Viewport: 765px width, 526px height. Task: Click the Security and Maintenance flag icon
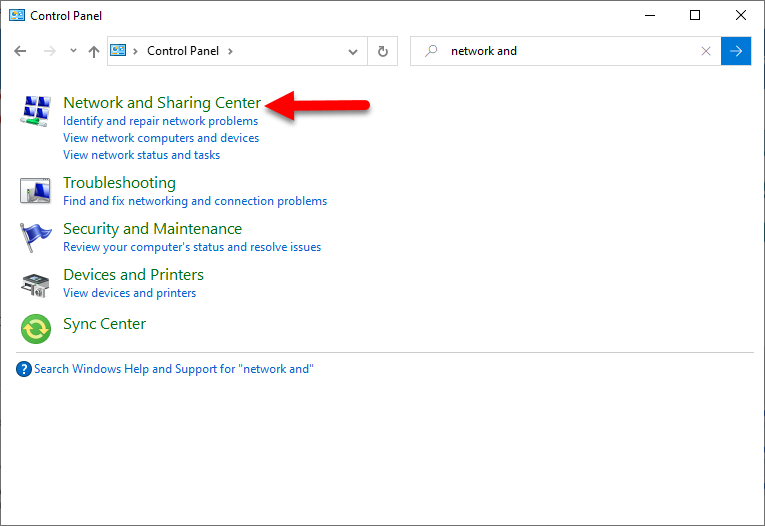[x=35, y=237]
